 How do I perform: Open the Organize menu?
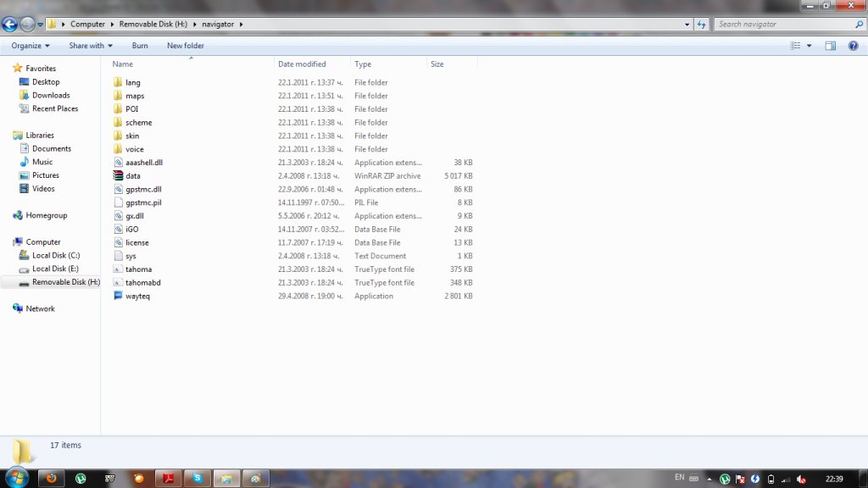tap(31, 46)
